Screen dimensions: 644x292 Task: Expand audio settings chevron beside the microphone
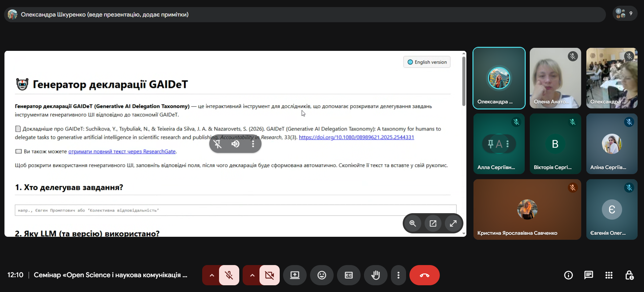click(x=212, y=275)
